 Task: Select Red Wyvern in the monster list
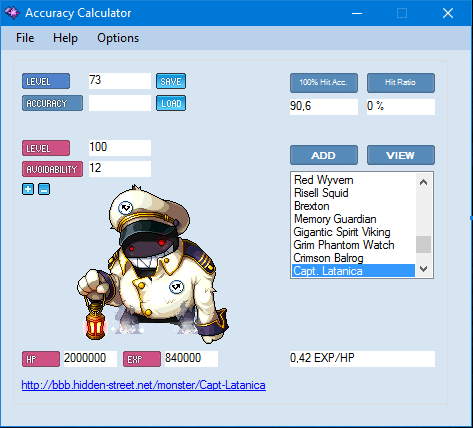[324, 180]
